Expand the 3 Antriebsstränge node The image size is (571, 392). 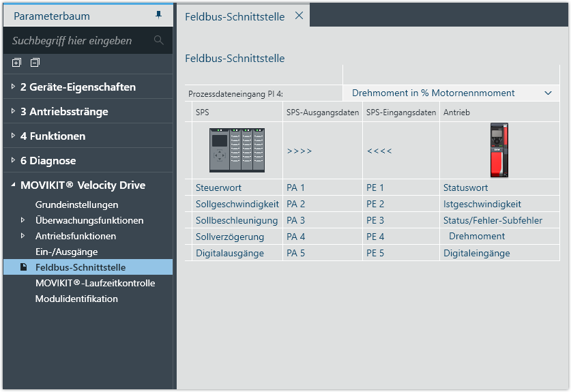click(x=13, y=112)
